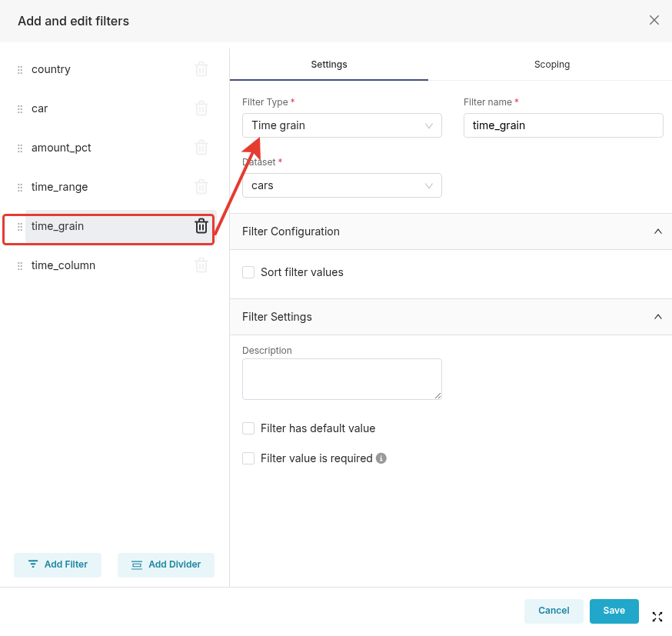Delete the time_range filter

[201, 187]
